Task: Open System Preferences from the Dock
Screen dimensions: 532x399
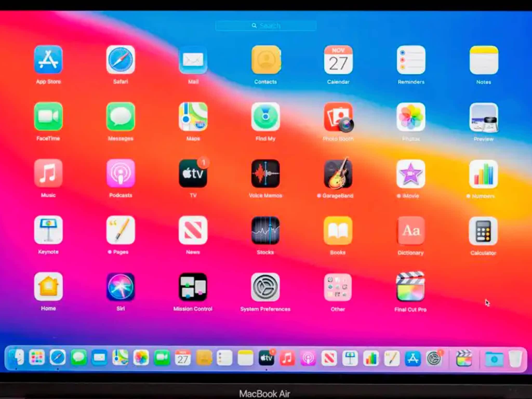Action: [434, 358]
